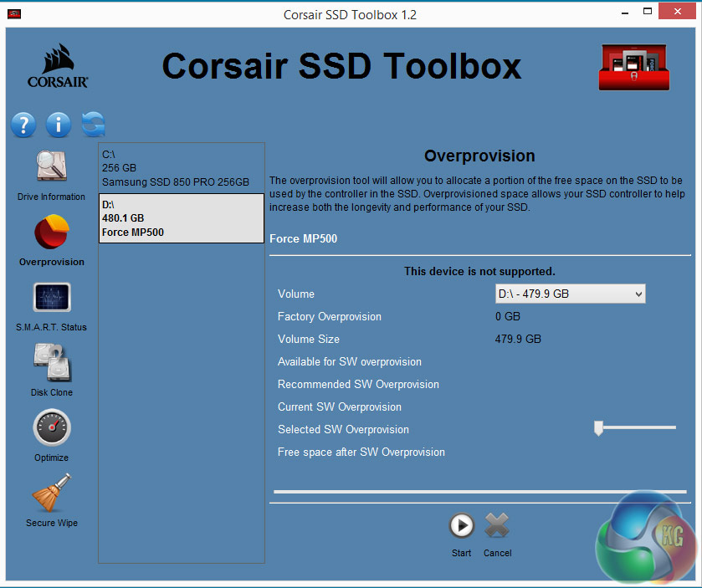
Task: Click the Cancel X button
Action: pyautogui.click(x=497, y=526)
